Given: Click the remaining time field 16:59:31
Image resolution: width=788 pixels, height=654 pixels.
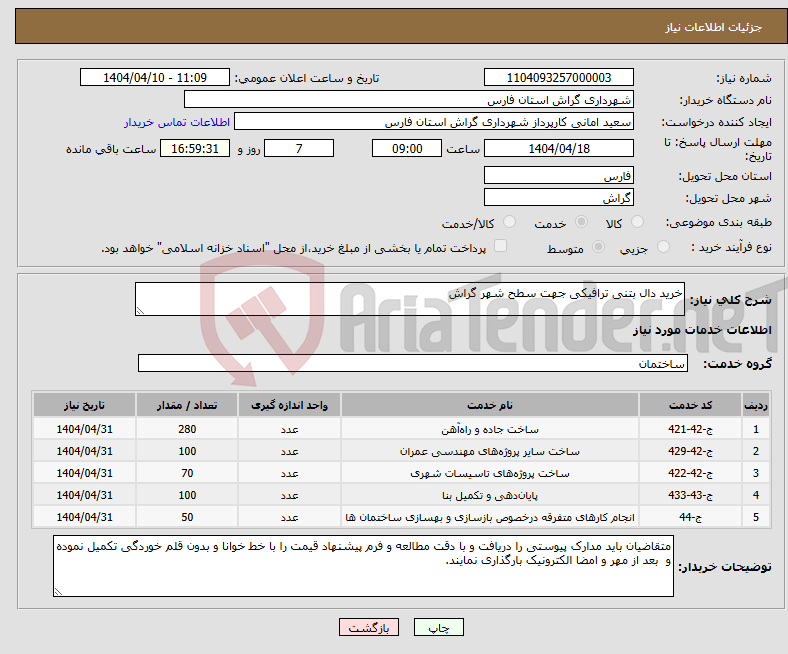Looking at the screenshot, I should (195, 148).
